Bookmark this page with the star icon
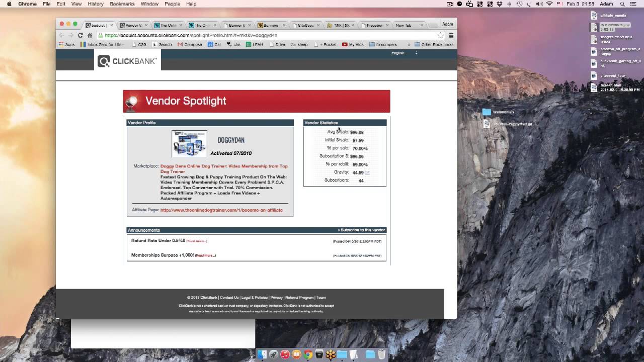The width and height of the screenshot is (644, 362). tap(440, 35)
